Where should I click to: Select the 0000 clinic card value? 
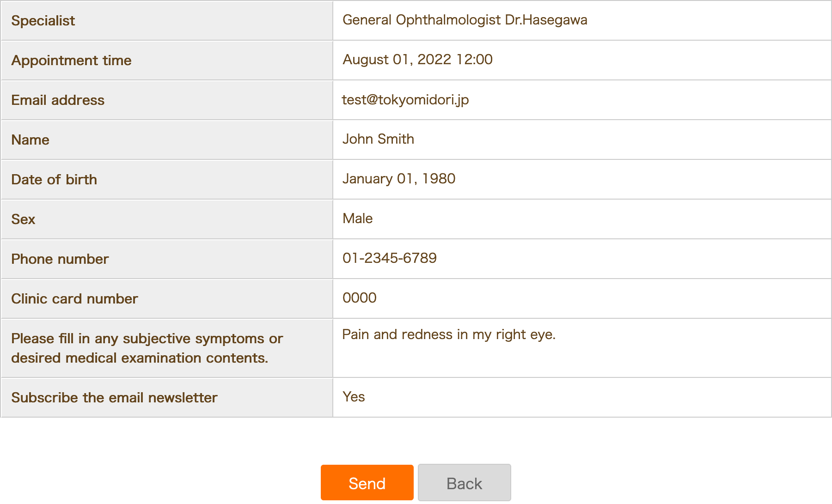click(x=360, y=298)
